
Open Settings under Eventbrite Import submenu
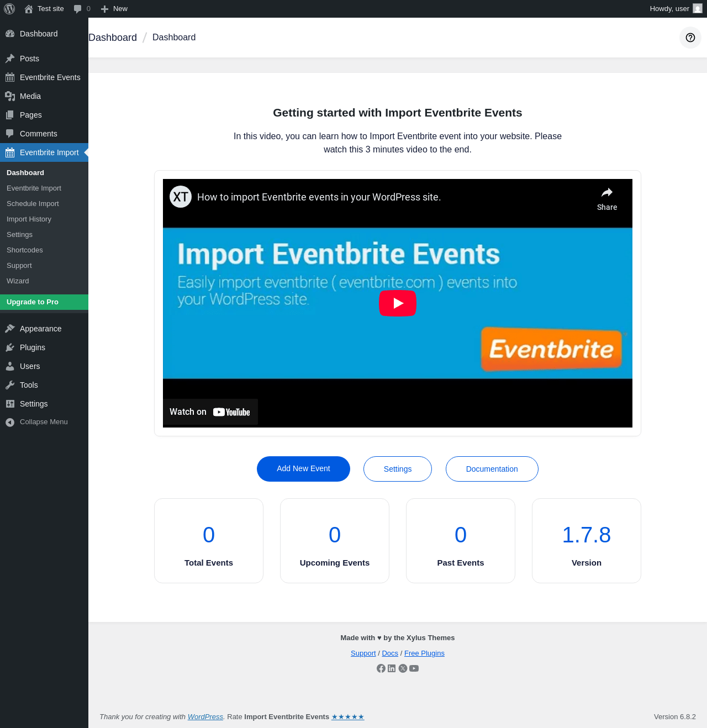coord(19,235)
